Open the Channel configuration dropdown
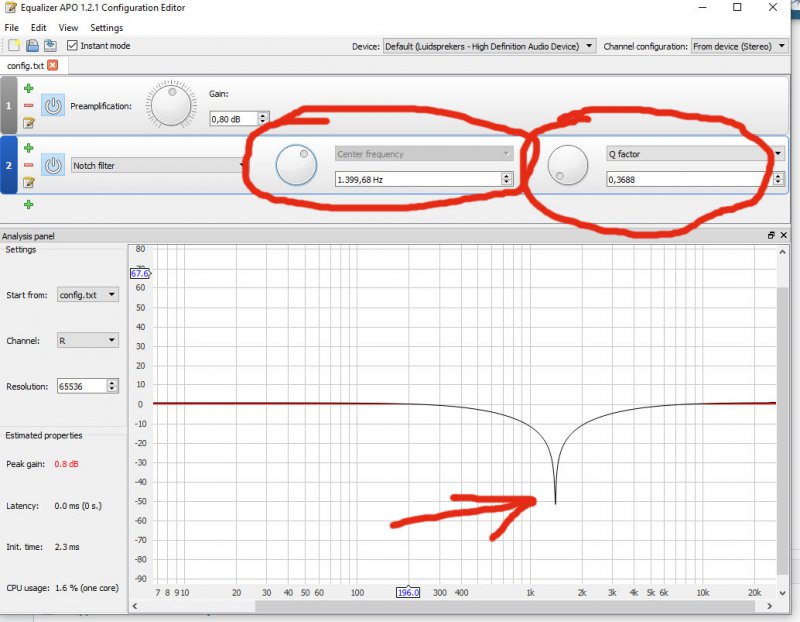Image resolution: width=800 pixels, height=622 pixels. tap(739, 46)
